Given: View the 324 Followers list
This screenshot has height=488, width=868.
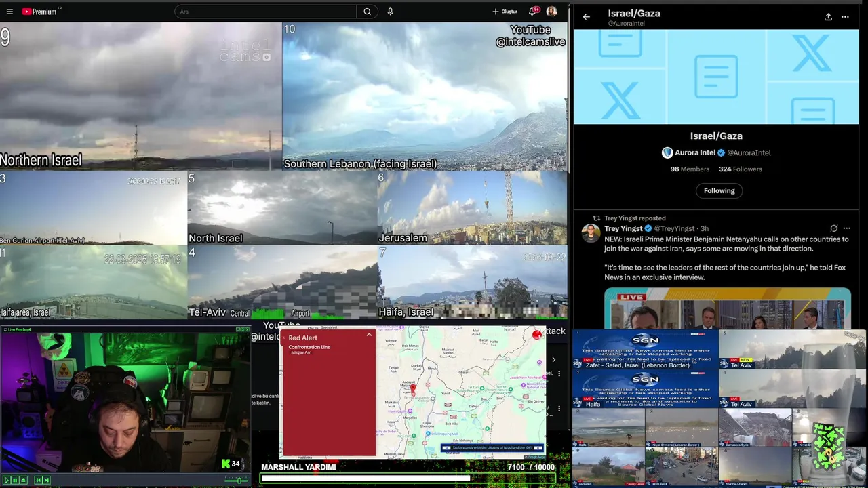Looking at the screenshot, I should point(741,169).
